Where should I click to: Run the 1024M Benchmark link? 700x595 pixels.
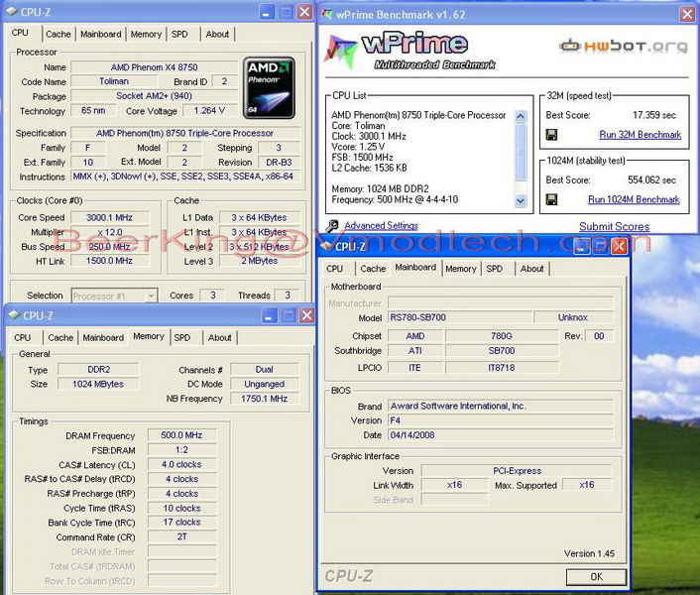click(x=634, y=199)
